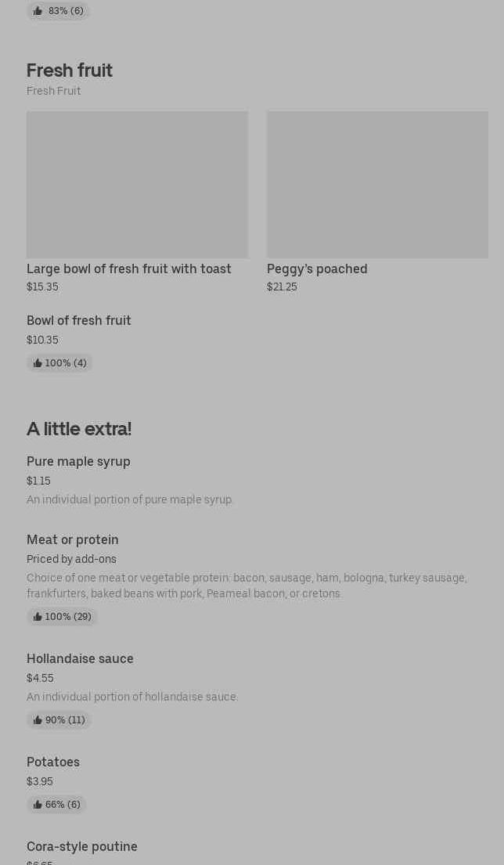The width and height of the screenshot is (504, 865).
Task: Open the Large bowl of fresh fruit image
Action: [137, 185]
